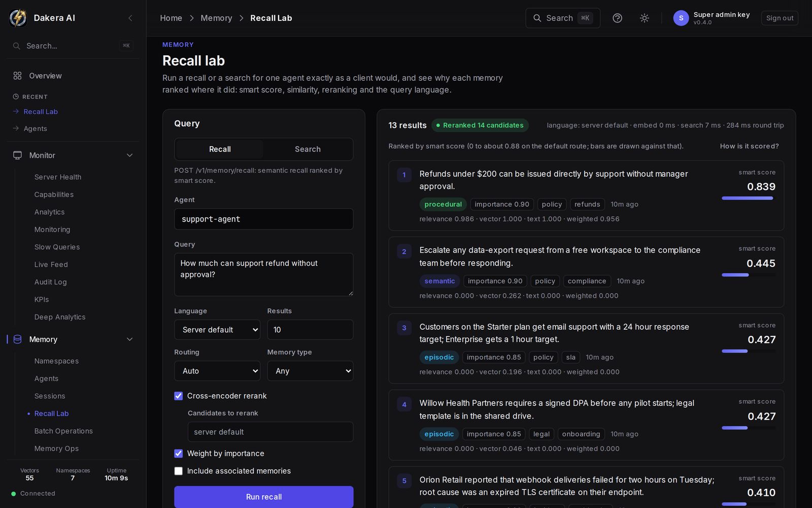812x508 pixels.
Task: Click the arrow icon beside recent Recall Lab
Action: 16,111
